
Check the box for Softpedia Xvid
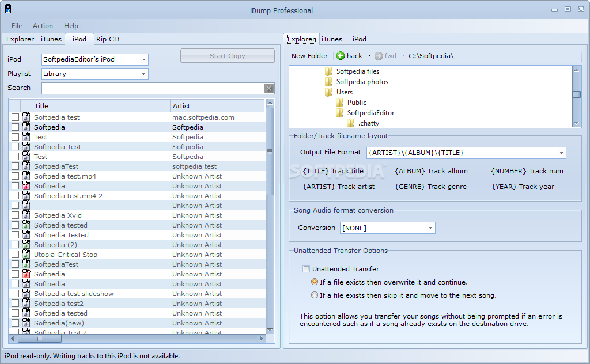pyautogui.click(x=15, y=215)
